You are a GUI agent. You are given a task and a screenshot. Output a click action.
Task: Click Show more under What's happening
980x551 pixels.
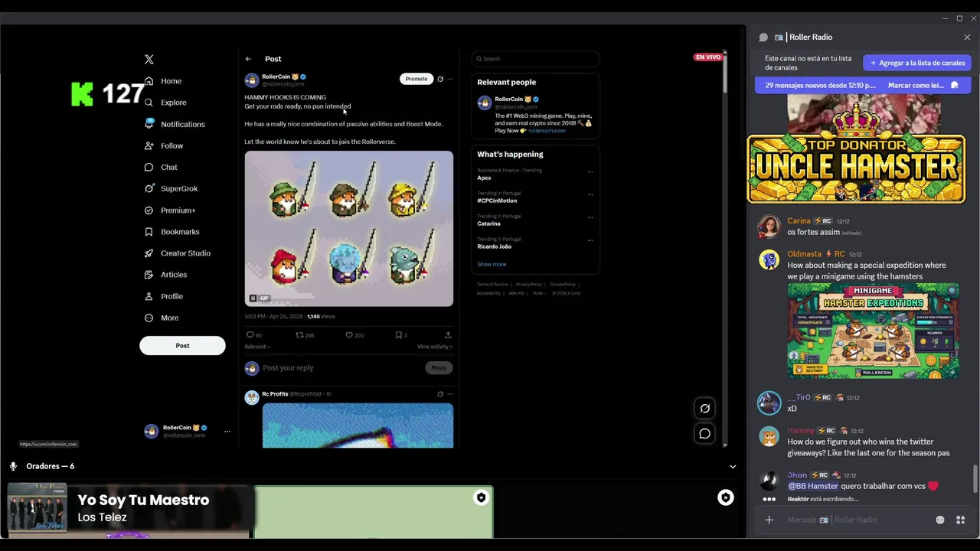pyautogui.click(x=492, y=265)
